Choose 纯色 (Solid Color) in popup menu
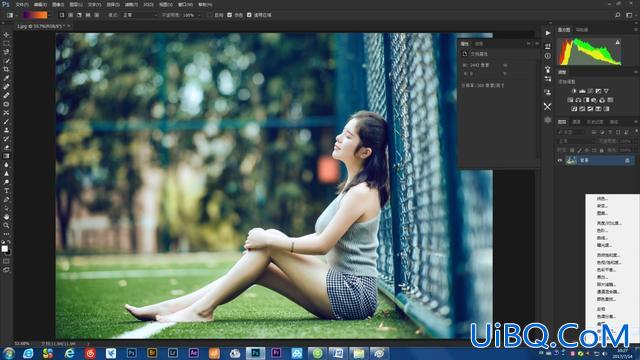The image size is (640, 360). pos(602,198)
